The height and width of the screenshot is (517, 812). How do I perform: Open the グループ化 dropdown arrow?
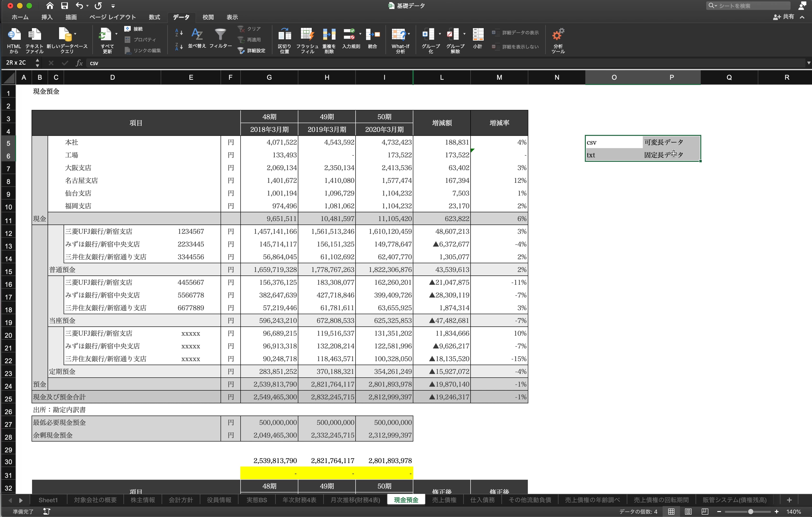point(440,34)
